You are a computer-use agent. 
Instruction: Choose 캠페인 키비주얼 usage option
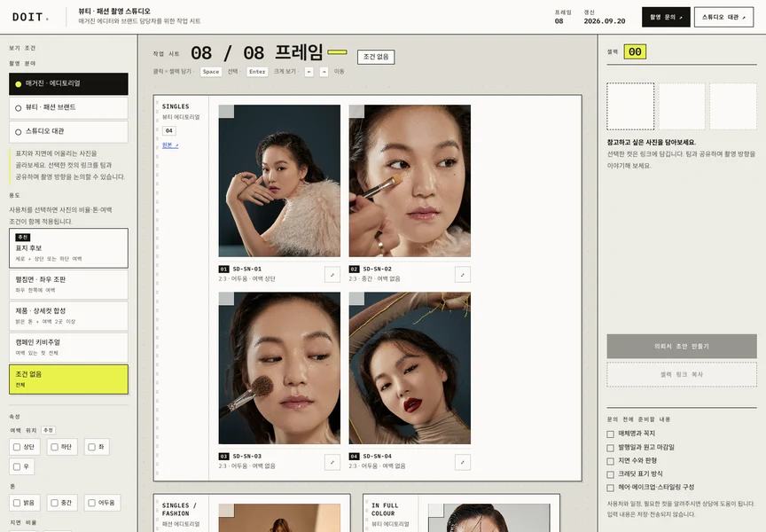click(68, 348)
